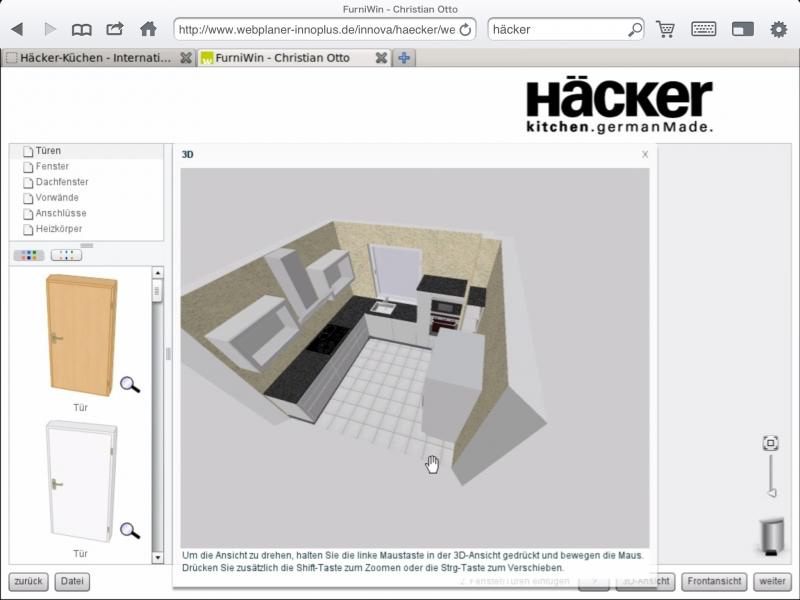The image size is (800, 600).
Task: Close the 3D view dialog
Action: [x=645, y=154]
